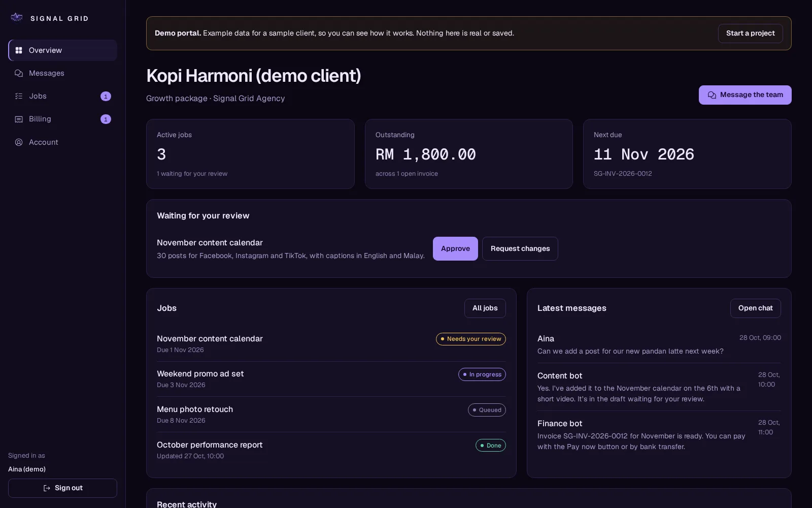Screen dimensions: 812x508
Task: Open Aina's message about pandan latte
Action: pyautogui.click(x=659, y=345)
